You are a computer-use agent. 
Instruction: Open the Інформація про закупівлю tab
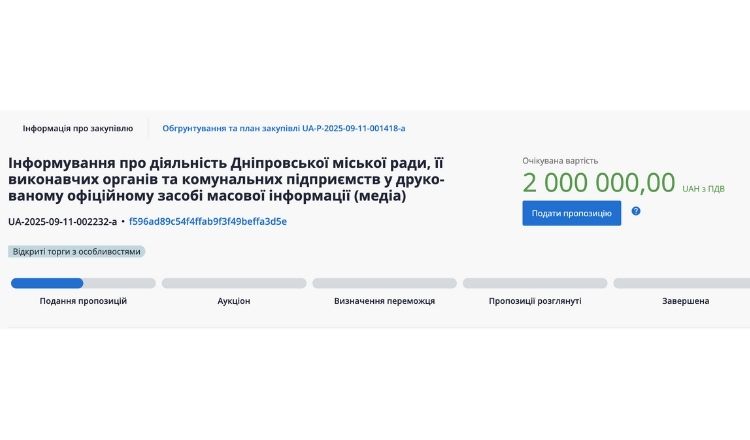tap(78, 129)
